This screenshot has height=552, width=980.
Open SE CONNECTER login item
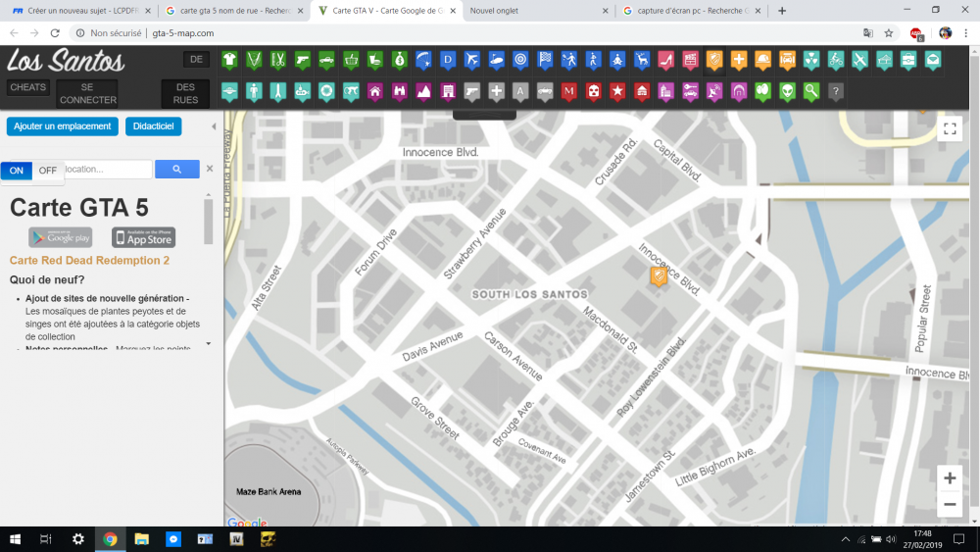(x=88, y=93)
